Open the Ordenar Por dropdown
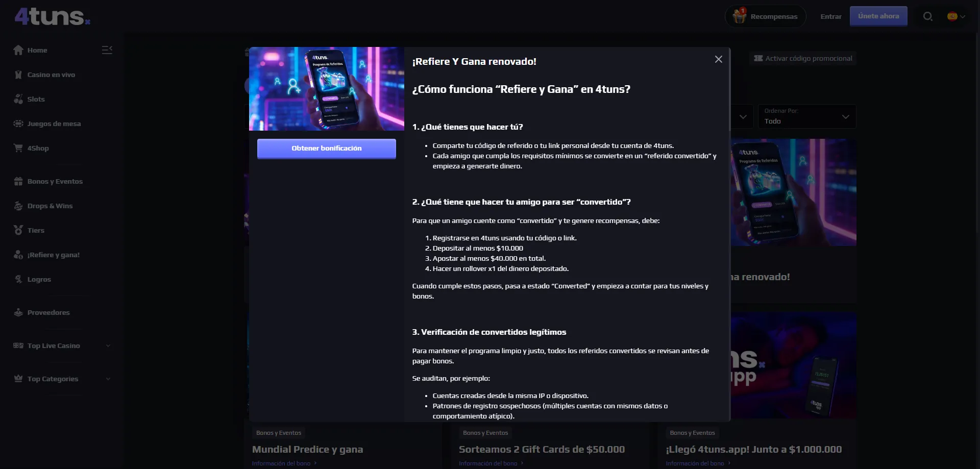Screen dimensions: 980x469 tap(806, 116)
